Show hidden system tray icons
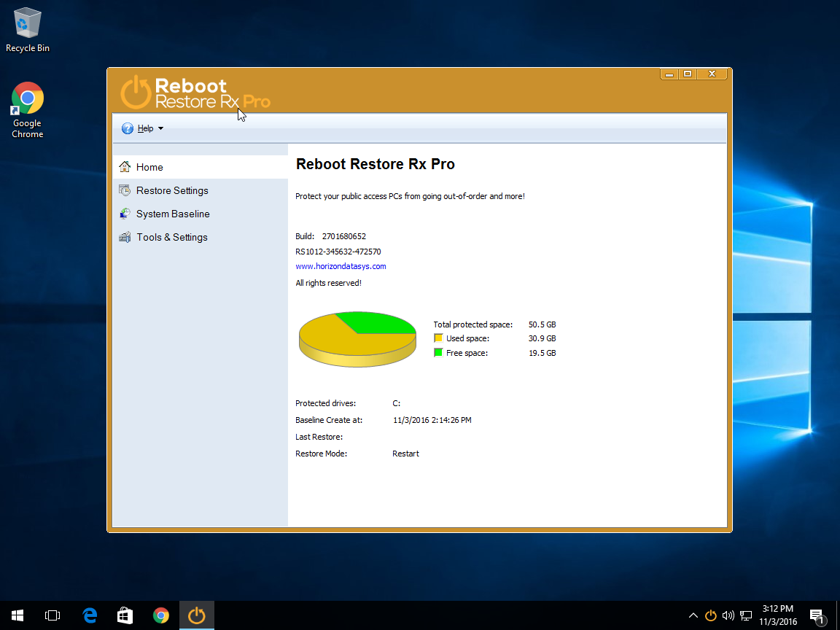 pyautogui.click(x=693, y=615)
